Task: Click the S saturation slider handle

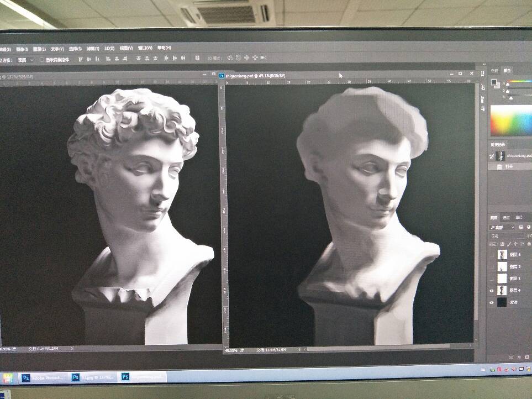Action: coord(508,91)
